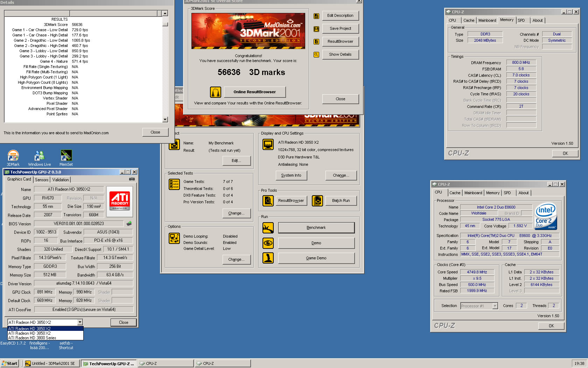
Task: Click the Show Details magnifier icon
Action: [x=316, y=55]
